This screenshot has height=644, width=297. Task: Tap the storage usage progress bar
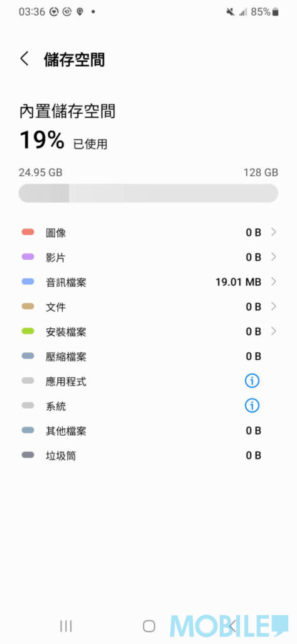[x=148, y=193]
